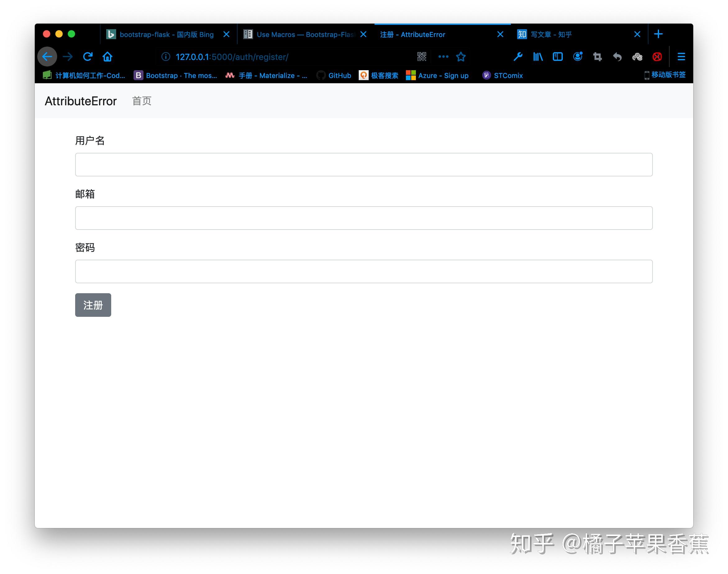The image size is (728, 574).
Task: Open the wrench developer tools icon
Action: click(518, 57)
